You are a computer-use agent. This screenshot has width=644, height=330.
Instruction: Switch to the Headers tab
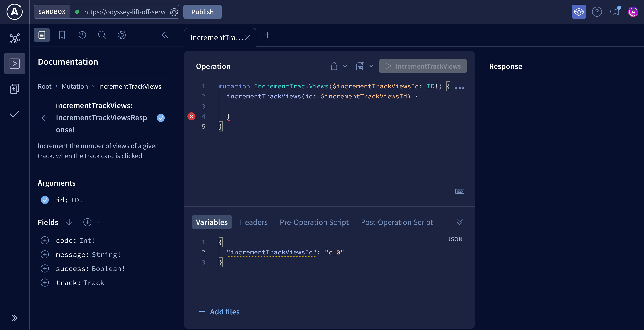[x=254, y=222]
